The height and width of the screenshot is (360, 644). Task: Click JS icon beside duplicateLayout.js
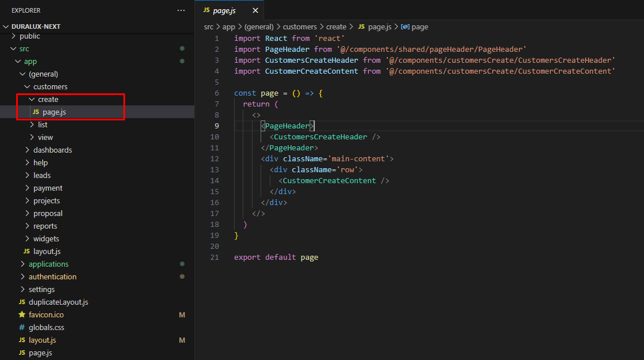tap(22, 302)
